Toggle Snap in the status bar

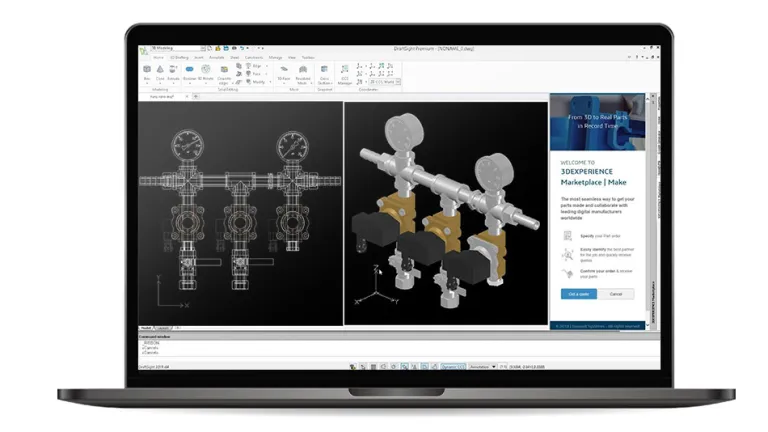pos(363,366)
